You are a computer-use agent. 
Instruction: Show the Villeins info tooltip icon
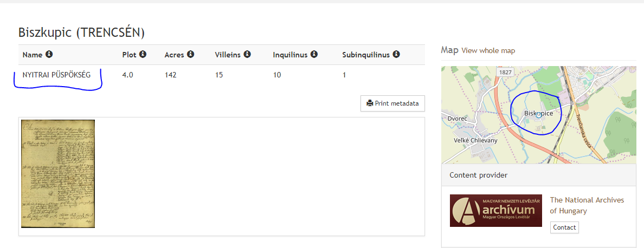click(x=247, y=55)
